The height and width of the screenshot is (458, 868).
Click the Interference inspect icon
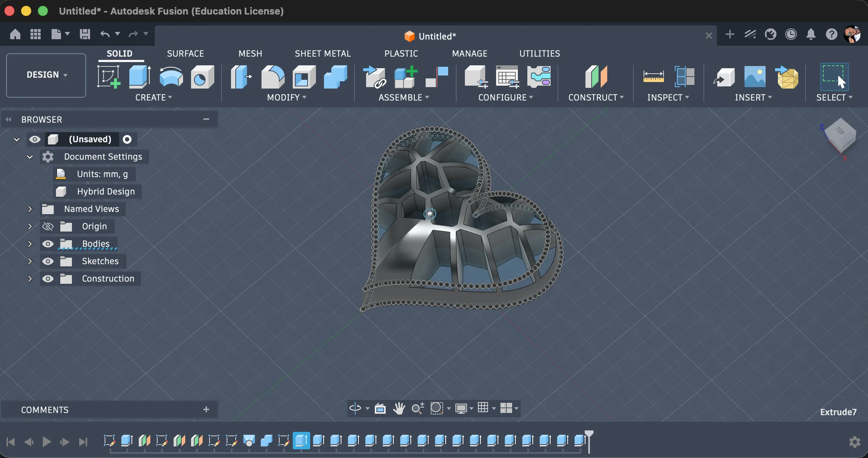point(684,77)
